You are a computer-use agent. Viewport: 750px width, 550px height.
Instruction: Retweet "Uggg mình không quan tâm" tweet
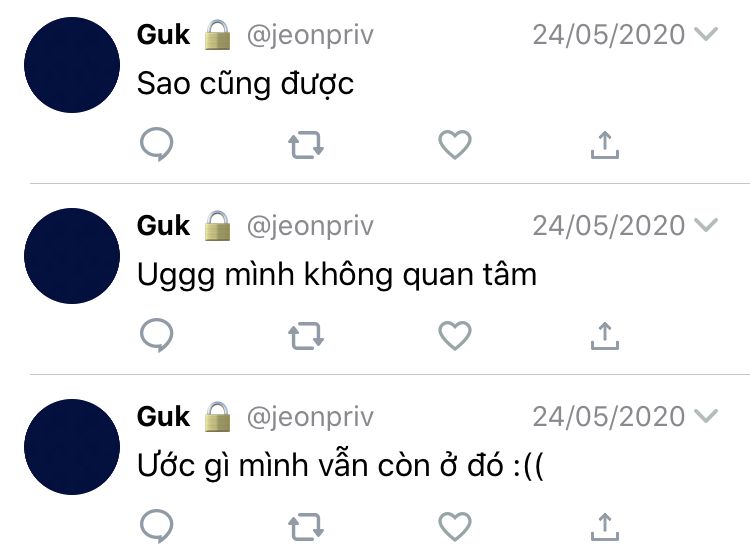[x=306, y=336]
